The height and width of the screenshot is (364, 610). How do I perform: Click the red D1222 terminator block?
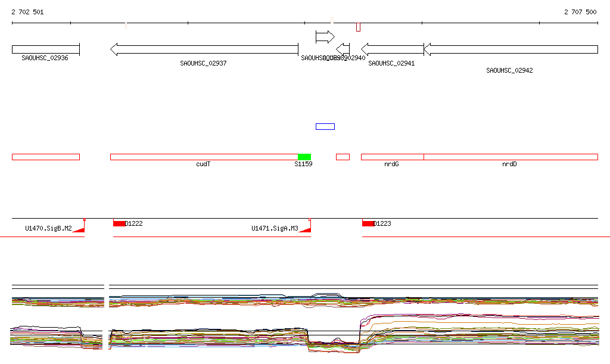[119, 223]
